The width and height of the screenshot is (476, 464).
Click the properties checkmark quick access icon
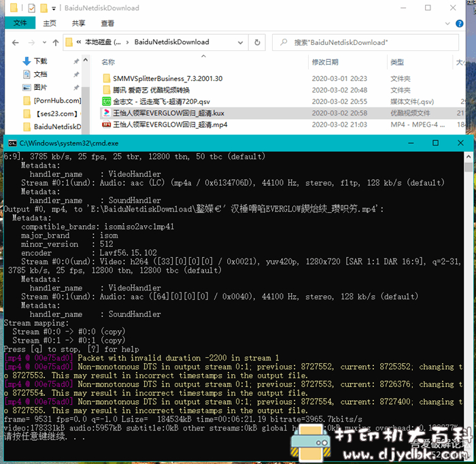coord(31,8)
